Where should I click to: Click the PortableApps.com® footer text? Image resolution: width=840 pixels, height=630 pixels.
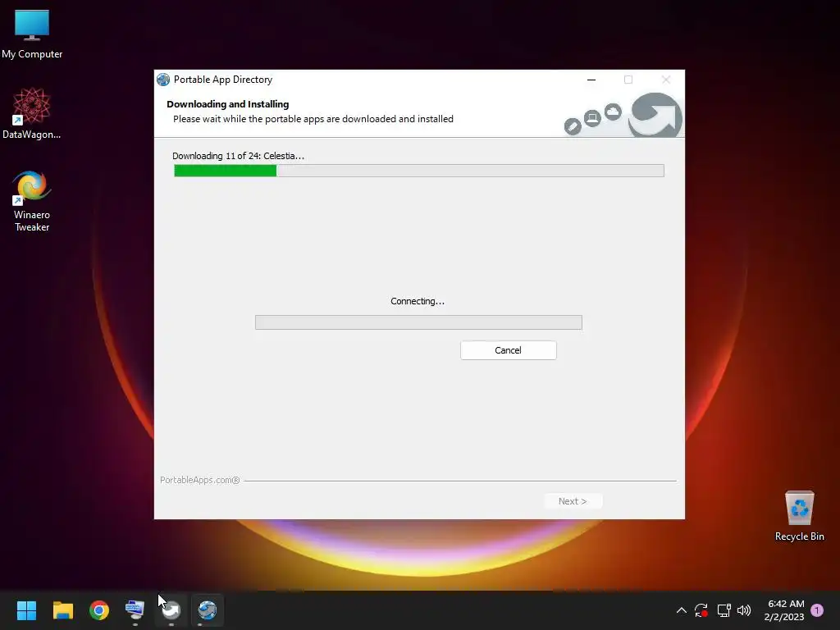200,480
